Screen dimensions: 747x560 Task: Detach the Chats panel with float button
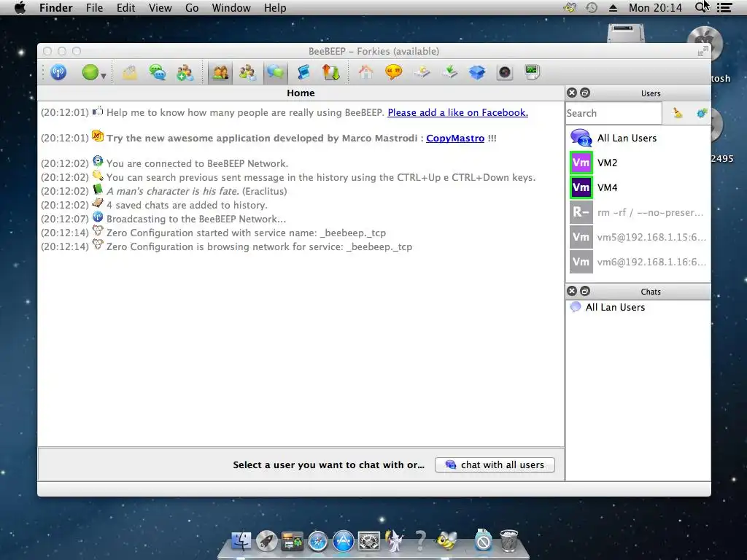(585, 291)
